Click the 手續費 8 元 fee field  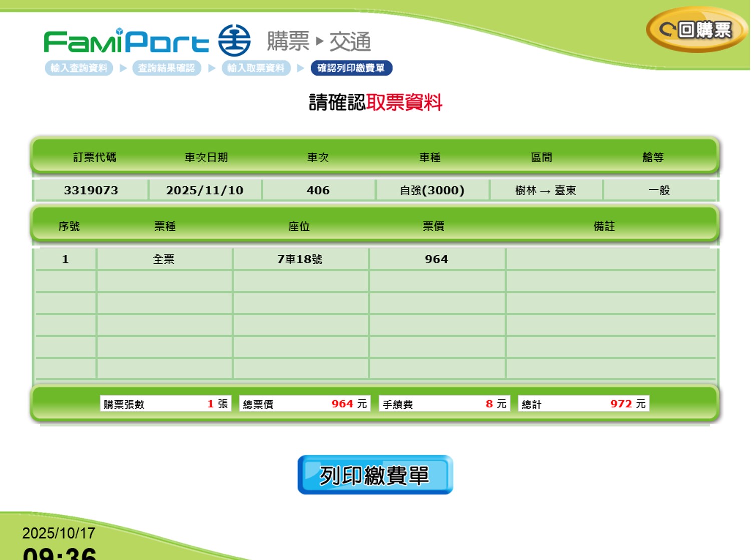point(444,404)
